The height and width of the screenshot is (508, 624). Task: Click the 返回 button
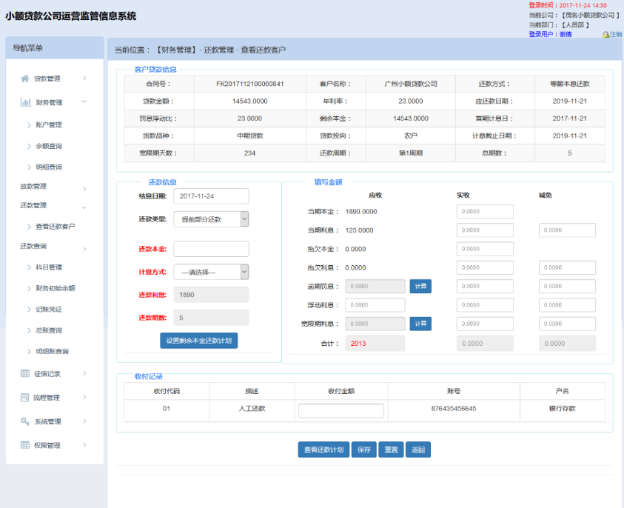pyautogui.click(x=418, y=450)
